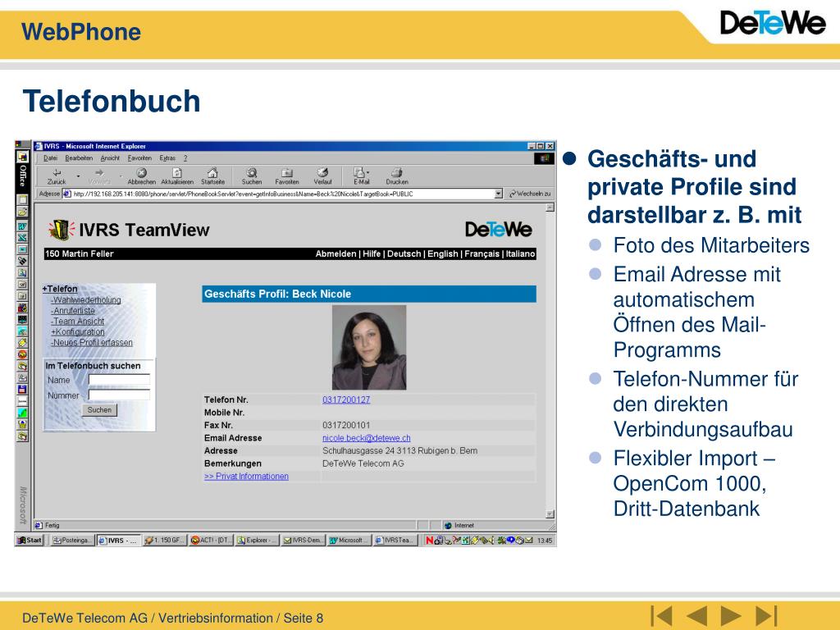Click the employee photo of Beck Nicole
The image size is (840, 630).
coord(369,347)
